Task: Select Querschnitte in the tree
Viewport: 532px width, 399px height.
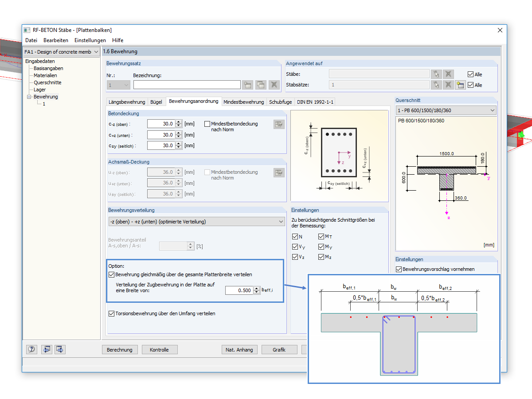Action: [x=47, y=82]
